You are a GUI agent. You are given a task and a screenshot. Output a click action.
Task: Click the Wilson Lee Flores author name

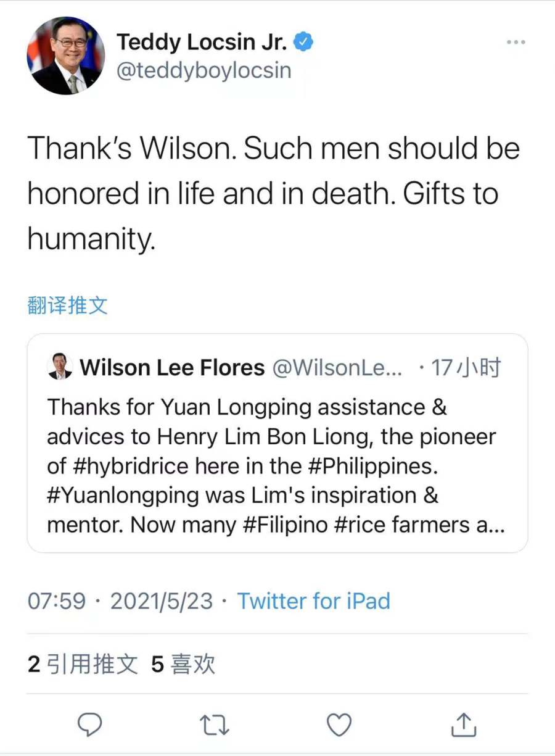tap(172, 368)
